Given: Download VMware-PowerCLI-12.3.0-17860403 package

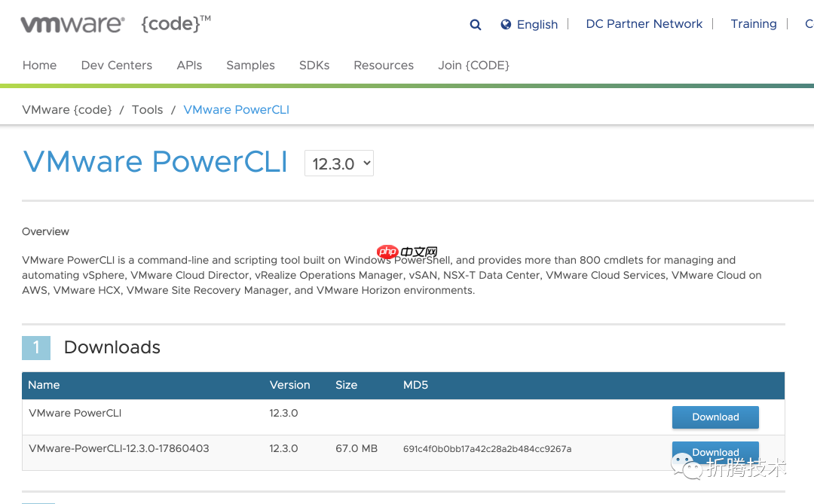Looking at the screenshot, I should [715, 452].
